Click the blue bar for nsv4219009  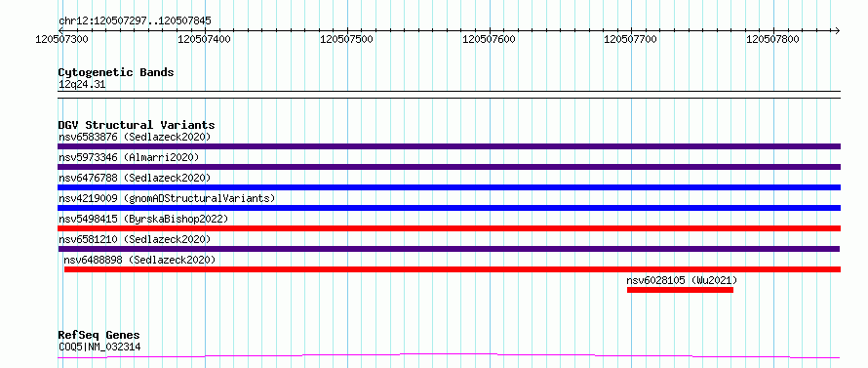(x=449, y=208)
